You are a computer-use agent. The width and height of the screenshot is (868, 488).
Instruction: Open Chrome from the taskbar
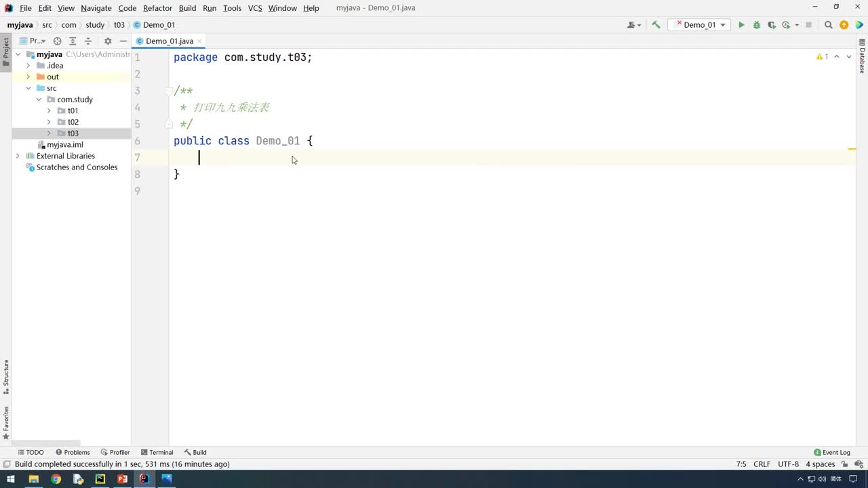(x=56, y=479)
